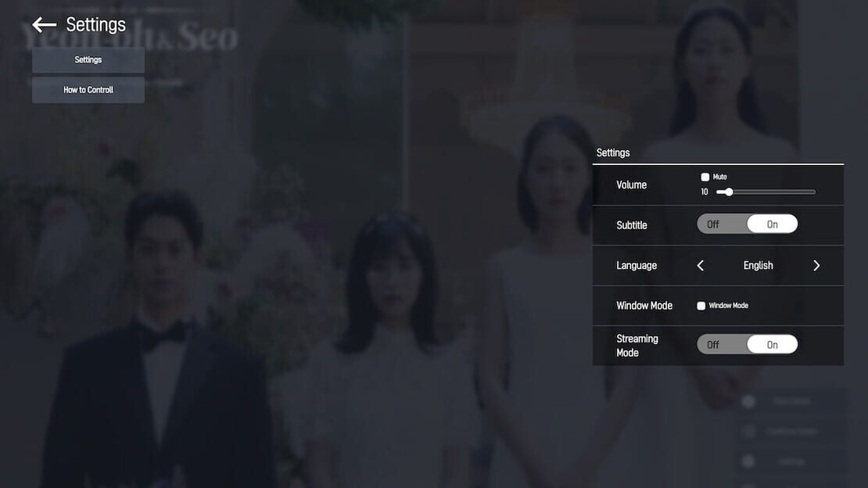This screenshot has height=488, width=868.
Task: Tick the Mute checkbox
Action: click(705, 178)
